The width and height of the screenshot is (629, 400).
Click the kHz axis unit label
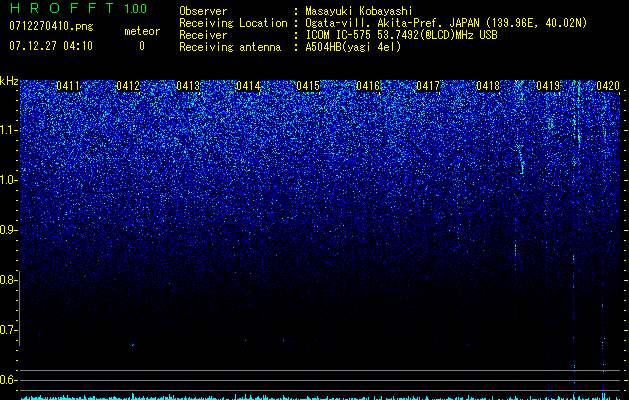[x=9, y=81]
